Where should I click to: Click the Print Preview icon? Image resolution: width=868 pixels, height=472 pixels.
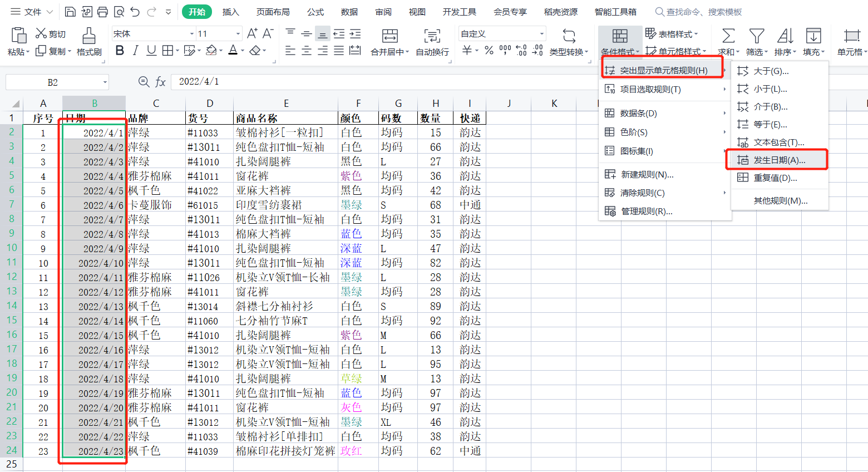(119, 12)
